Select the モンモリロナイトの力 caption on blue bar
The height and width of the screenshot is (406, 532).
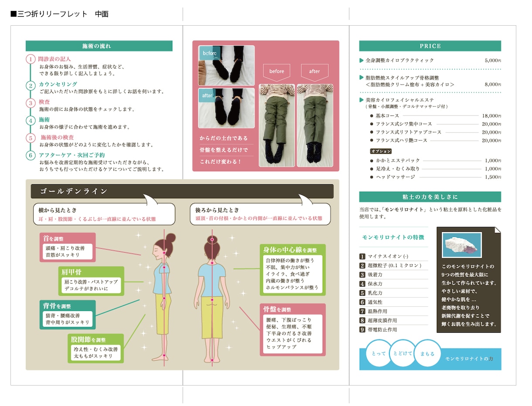coord(469,359)
